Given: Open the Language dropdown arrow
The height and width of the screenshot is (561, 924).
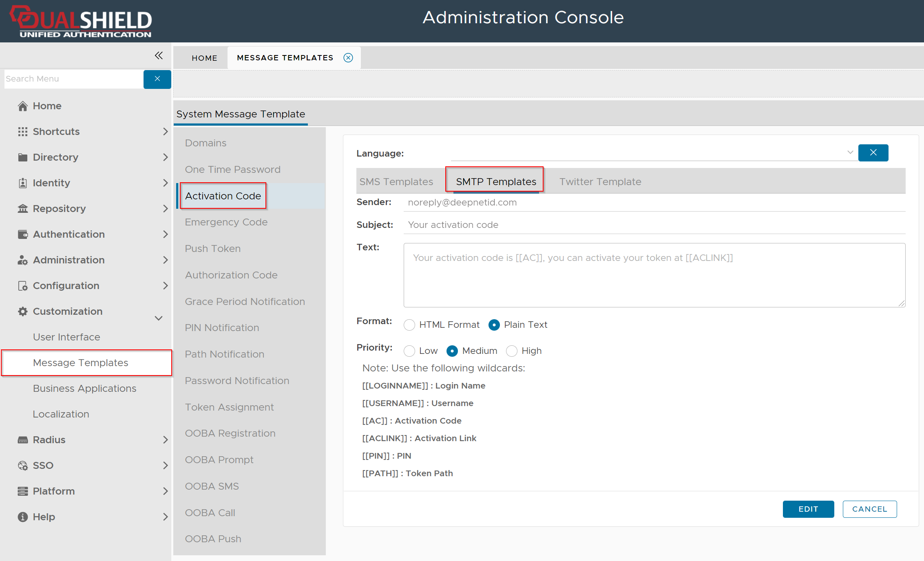Looking at the screenshot, I should pos(850,152).
